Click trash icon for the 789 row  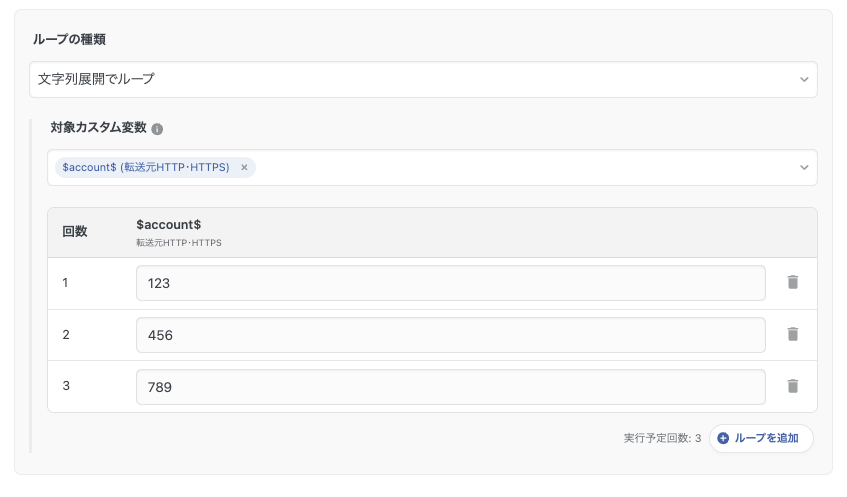tap(793, 386)
